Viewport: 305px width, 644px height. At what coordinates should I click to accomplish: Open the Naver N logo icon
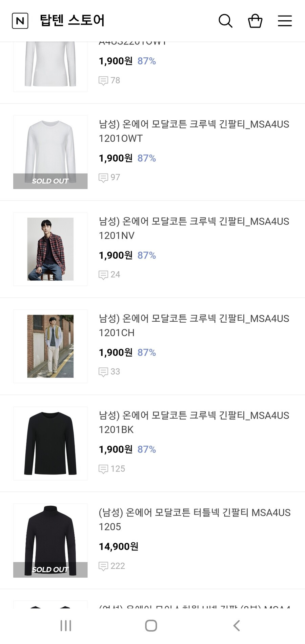[20, 21]
